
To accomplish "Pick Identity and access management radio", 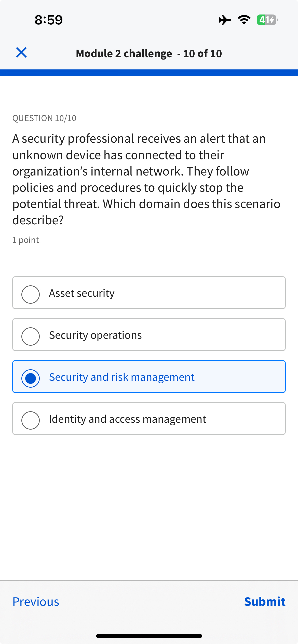I will [x=31, y=420].
